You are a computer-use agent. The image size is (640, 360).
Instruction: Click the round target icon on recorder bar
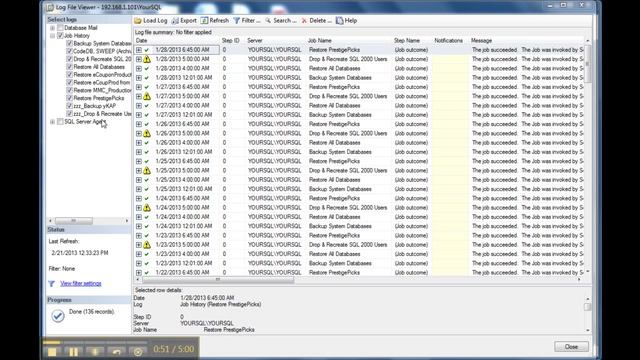(x=138, y=352)
